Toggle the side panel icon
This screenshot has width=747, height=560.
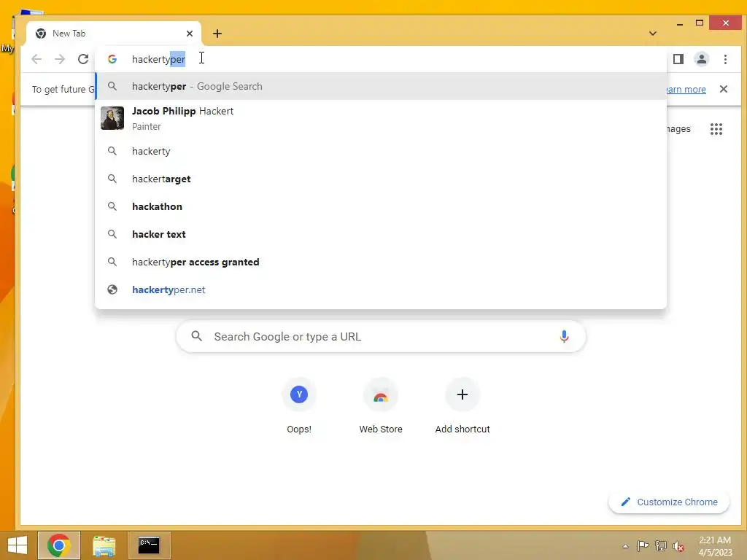click(678, 59)
